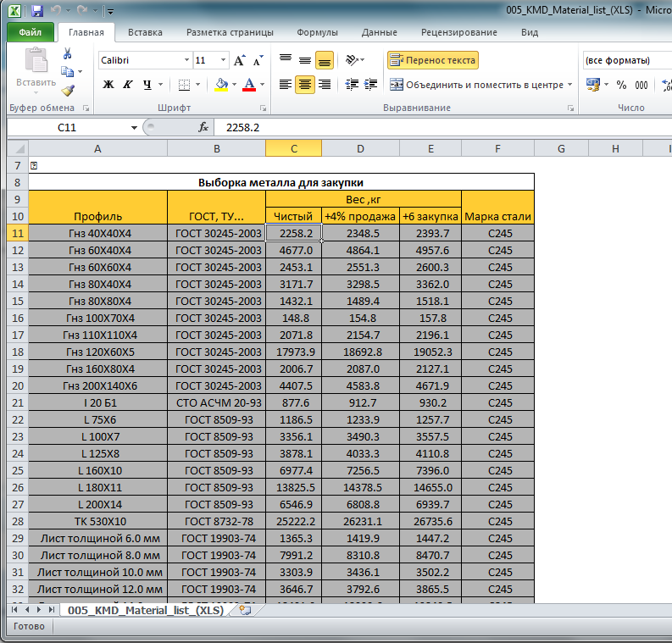The image size is (672, 643).
Task: Open the Calibri font name dropdown
Action: (x=186, y=61)
